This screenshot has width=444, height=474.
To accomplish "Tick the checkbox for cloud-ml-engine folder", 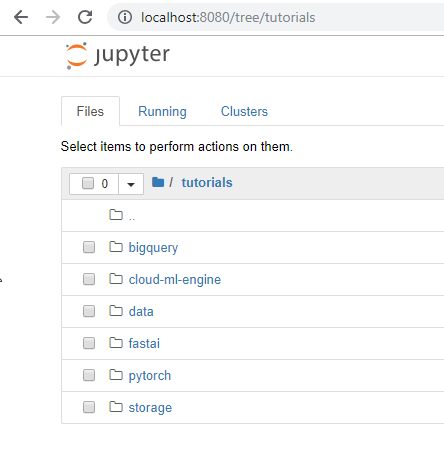I will (89, 279).
